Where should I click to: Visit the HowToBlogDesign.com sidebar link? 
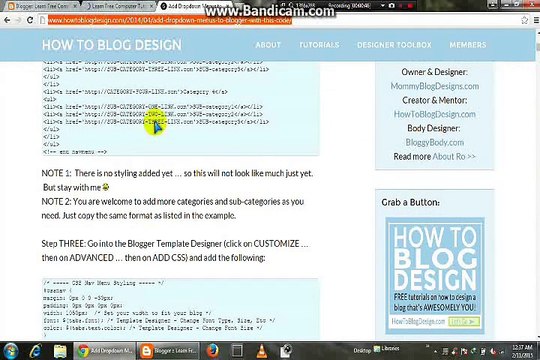pos(435,114)
